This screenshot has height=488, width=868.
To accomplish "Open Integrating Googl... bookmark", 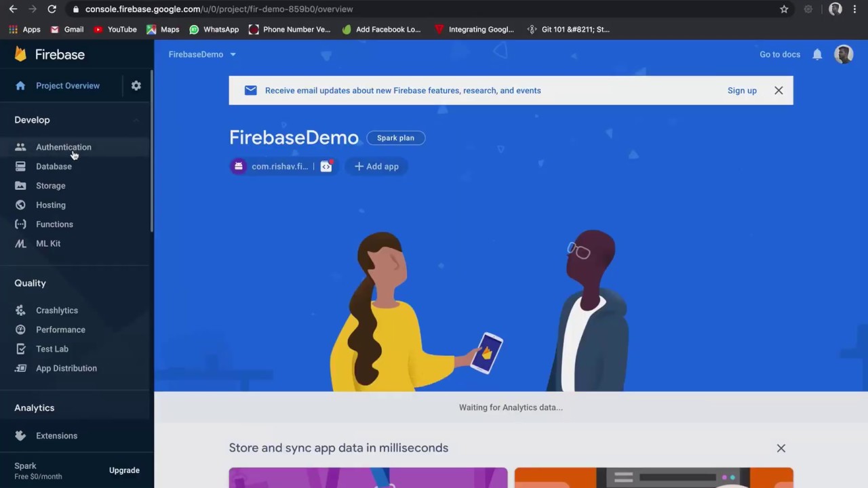I will coord(474,29).
